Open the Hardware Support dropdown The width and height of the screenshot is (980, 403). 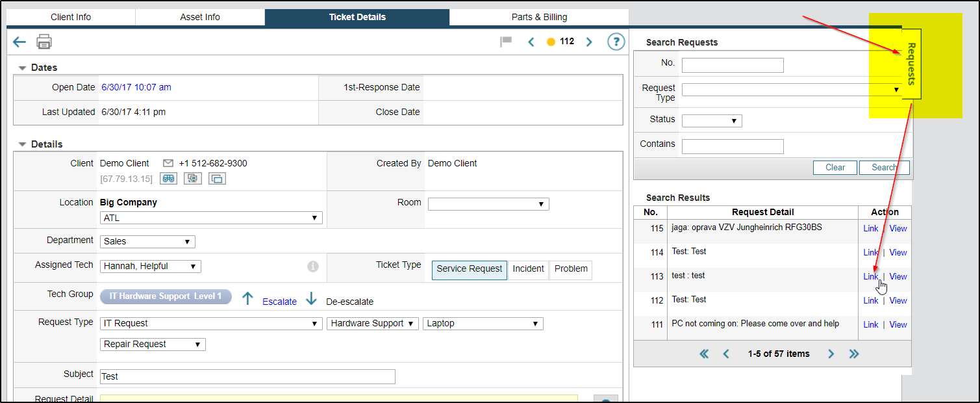click(x=373, y=324)
